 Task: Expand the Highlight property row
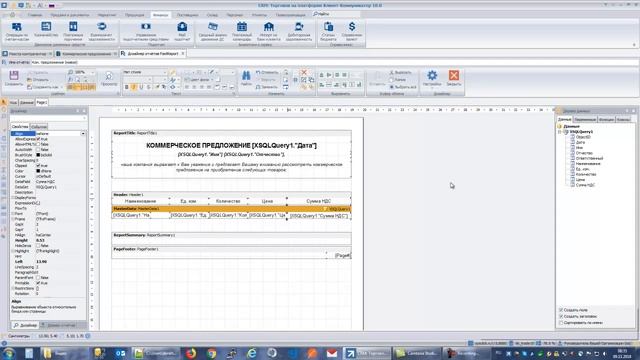[x=13, y=251]
